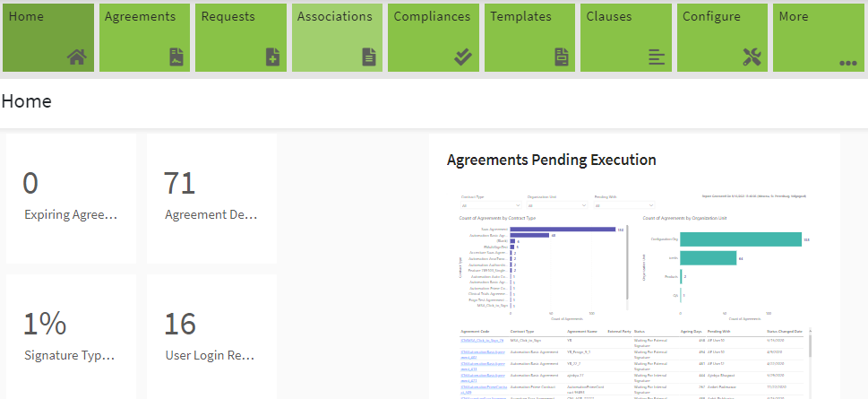Select the User Login tile showing 16
Viewport: 868px width, 399px height.
211,338
